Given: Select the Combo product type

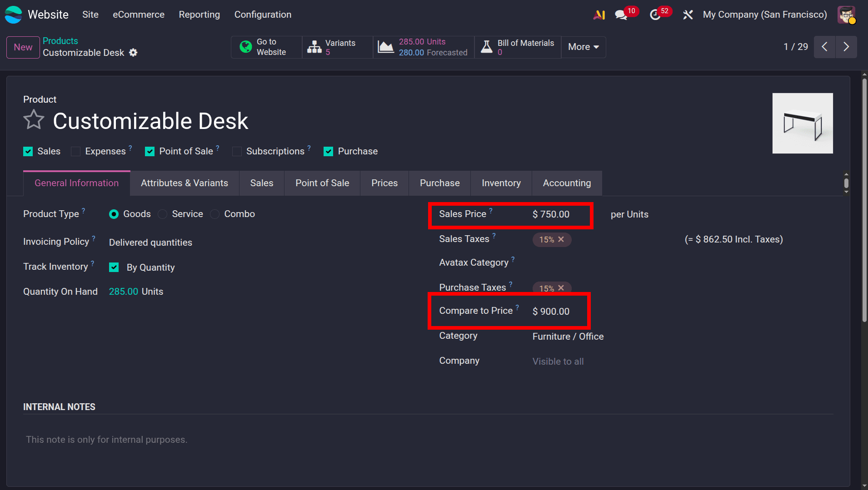Looking at the screenshot, I should click(215, 214).
